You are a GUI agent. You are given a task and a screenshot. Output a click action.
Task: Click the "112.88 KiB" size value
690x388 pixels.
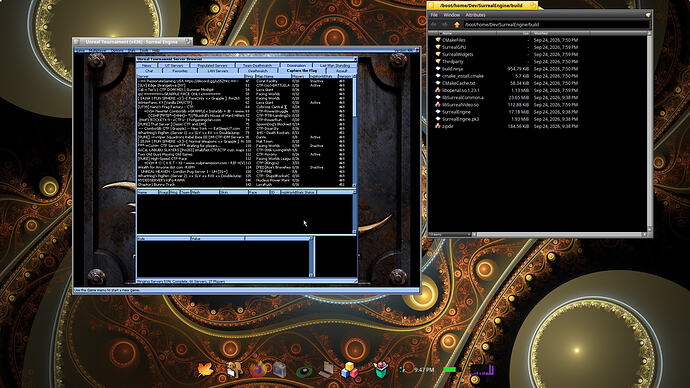[518, 105]
